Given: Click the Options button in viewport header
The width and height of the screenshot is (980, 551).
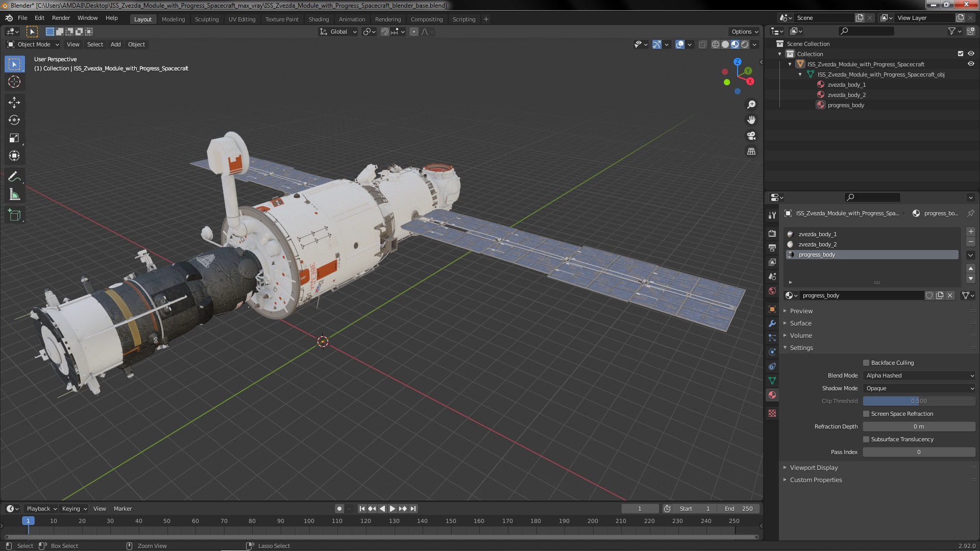Looking at the screenshot, I should [745, 32].
